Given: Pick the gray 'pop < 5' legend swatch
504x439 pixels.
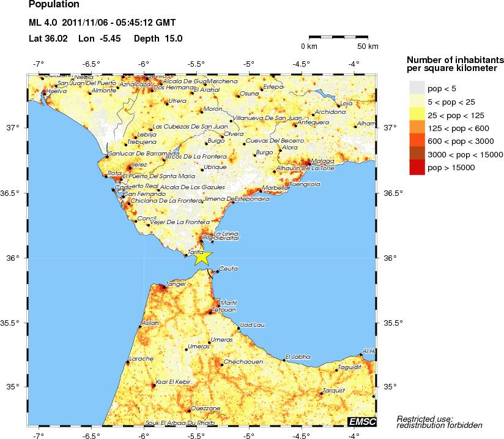Looking at the screenshot, I should [x=417, y=89].
